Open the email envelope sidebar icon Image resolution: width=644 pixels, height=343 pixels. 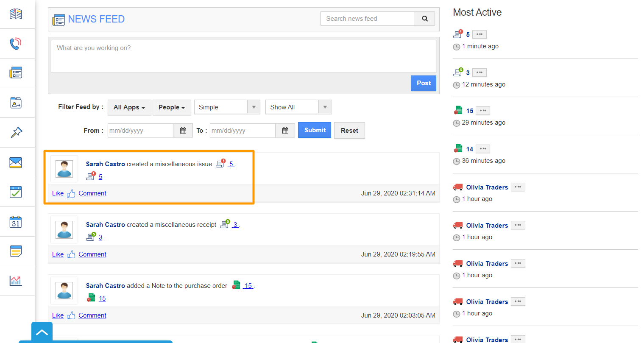tap(16, 162)
